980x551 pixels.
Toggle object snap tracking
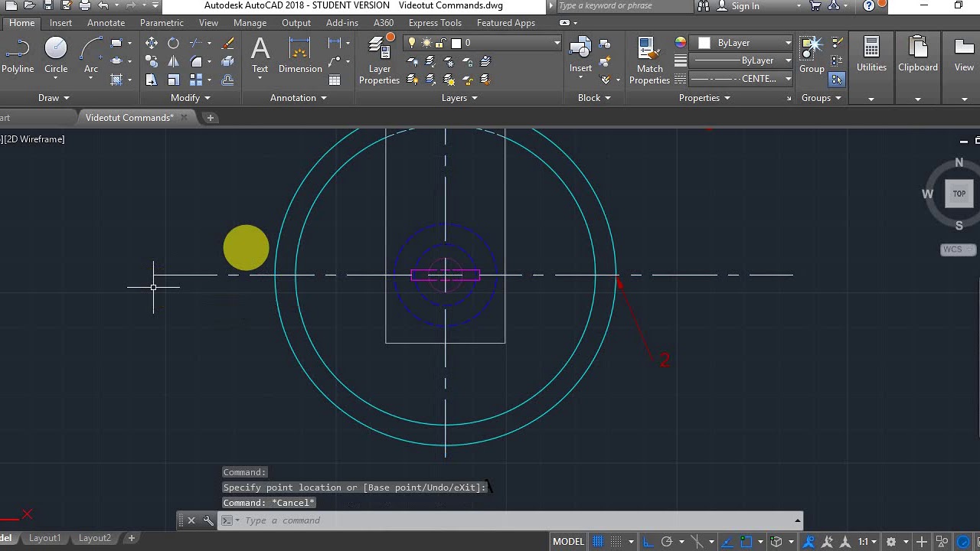(727, 541)
